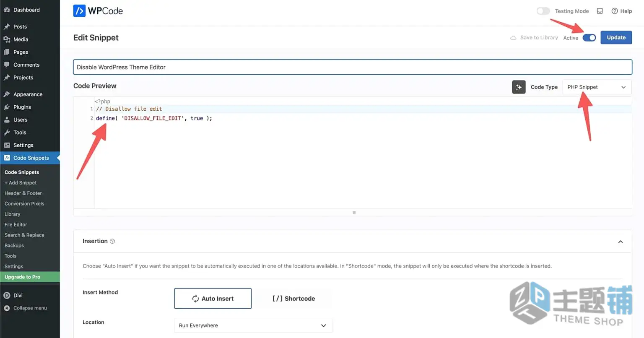Open + Add Snippet submenu

coord(21,182)
